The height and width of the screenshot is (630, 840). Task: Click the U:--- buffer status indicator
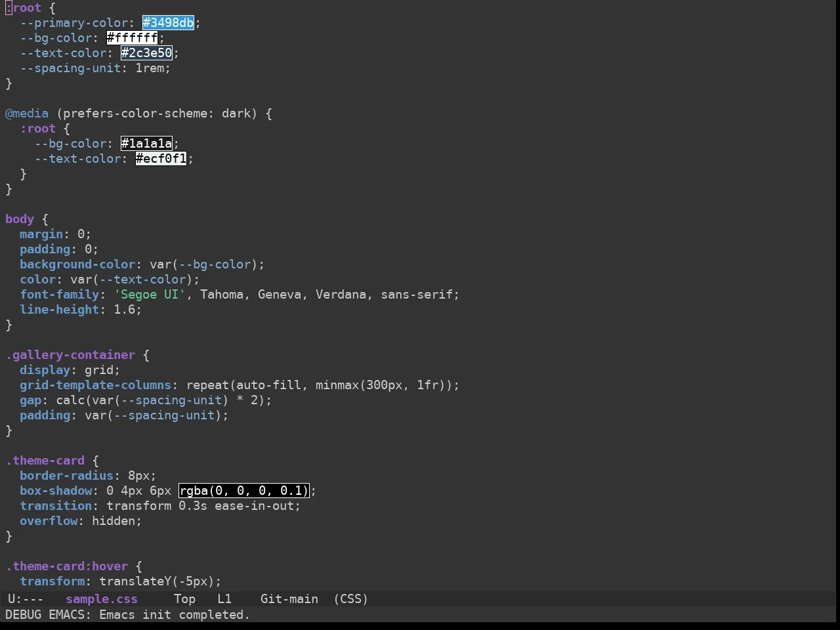coord(26,599)
